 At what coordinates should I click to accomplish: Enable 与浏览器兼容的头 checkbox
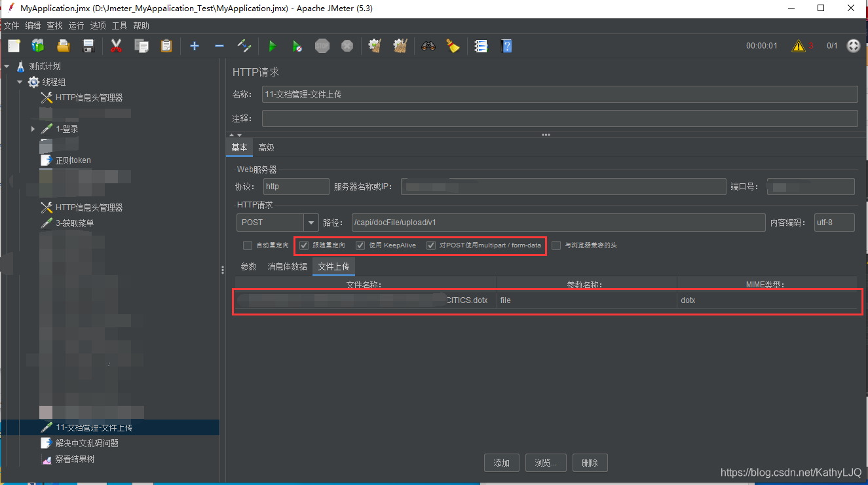pyautogui.click(x=556, y=245)
